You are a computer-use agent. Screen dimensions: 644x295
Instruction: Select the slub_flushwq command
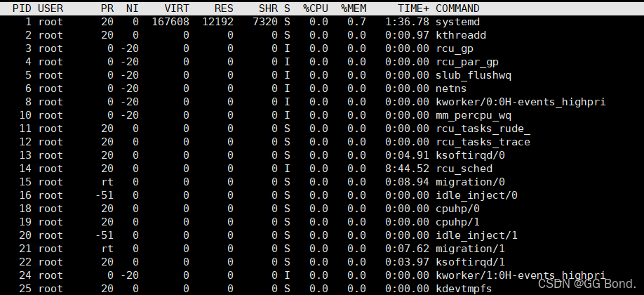click(474, 75)
